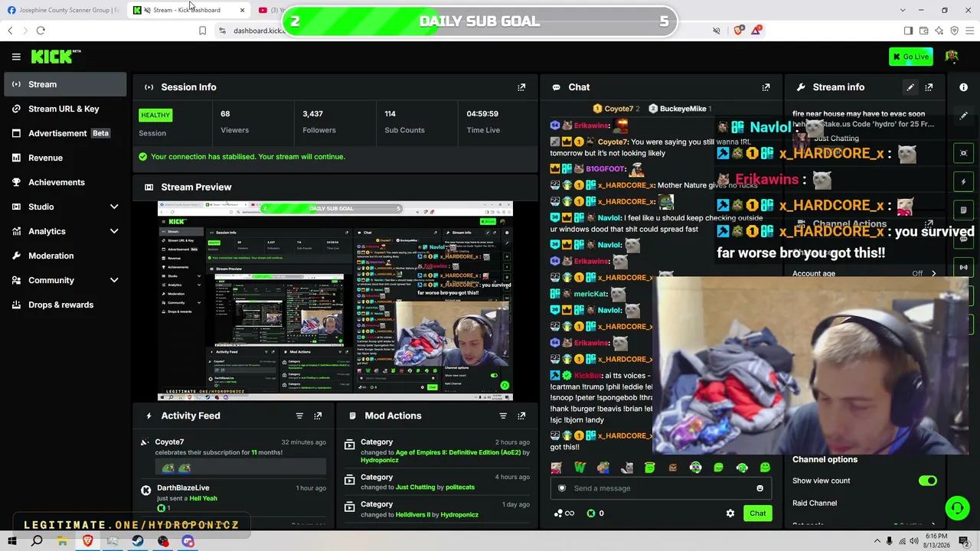
Task: Open the hamburger menu beside the Kick logo
Action: pos(16,57)
